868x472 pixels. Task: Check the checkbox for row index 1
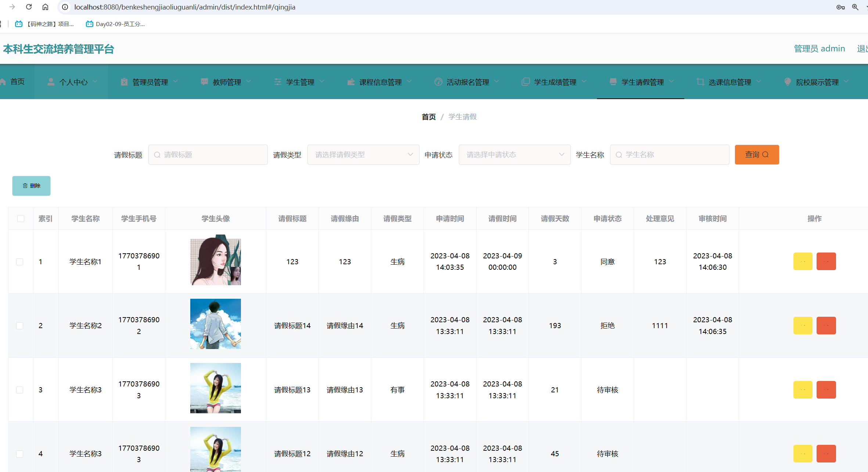pyautogui.click(x=20, y=262)
